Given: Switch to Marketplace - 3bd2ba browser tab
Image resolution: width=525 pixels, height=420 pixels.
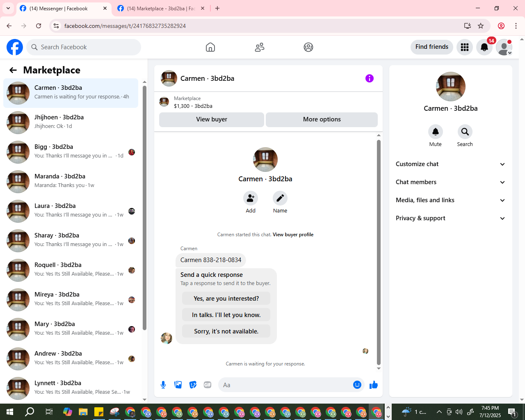Looking at the screenshot, I should point(160,8).
